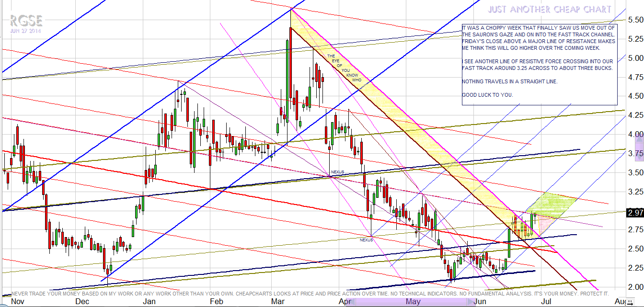This screenshot has width=644, height=307.
Task: Select the 2.00 price axis label
Action: click(635, 286)
